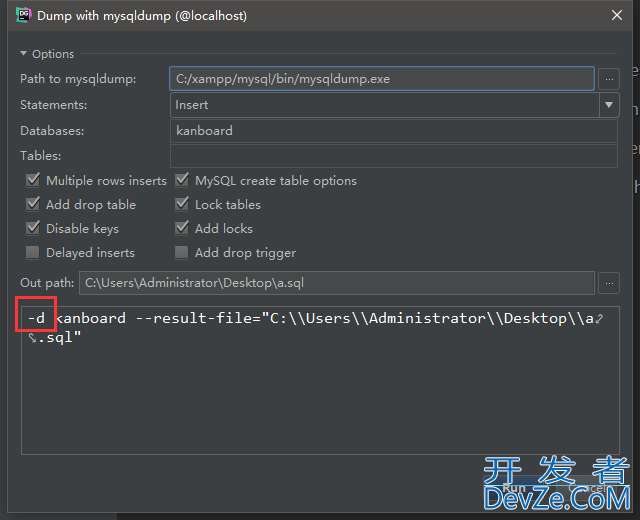Browse for the mysqldump executable path

pos(609,79)
